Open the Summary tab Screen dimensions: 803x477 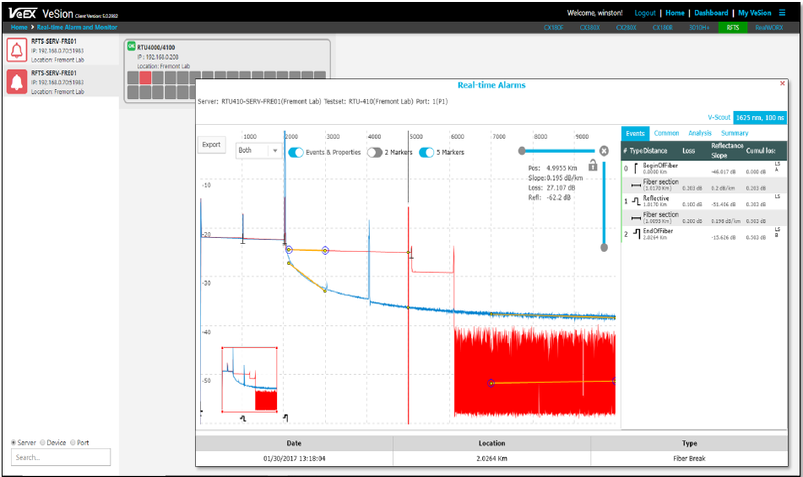click(x=734, y=133)
